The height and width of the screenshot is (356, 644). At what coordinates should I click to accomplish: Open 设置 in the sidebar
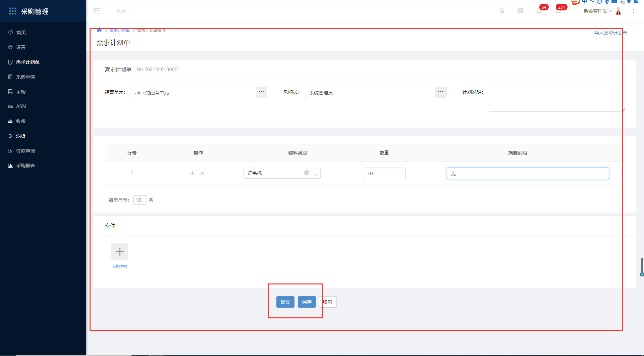click(x=21, y=47)
